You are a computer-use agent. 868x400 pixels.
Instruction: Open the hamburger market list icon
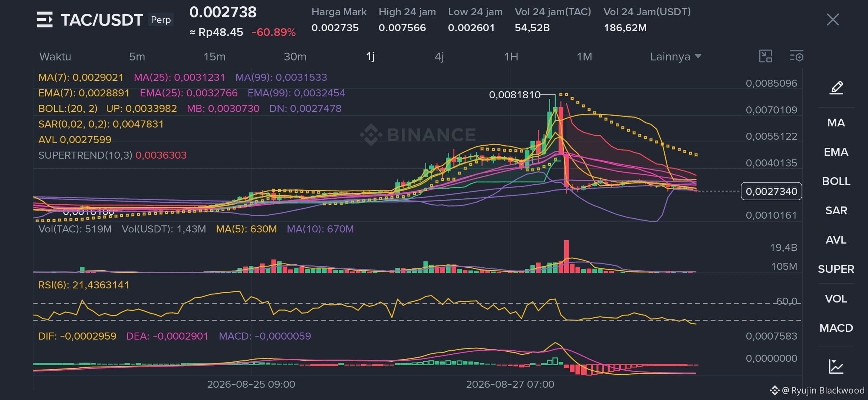tap(45, 20)
